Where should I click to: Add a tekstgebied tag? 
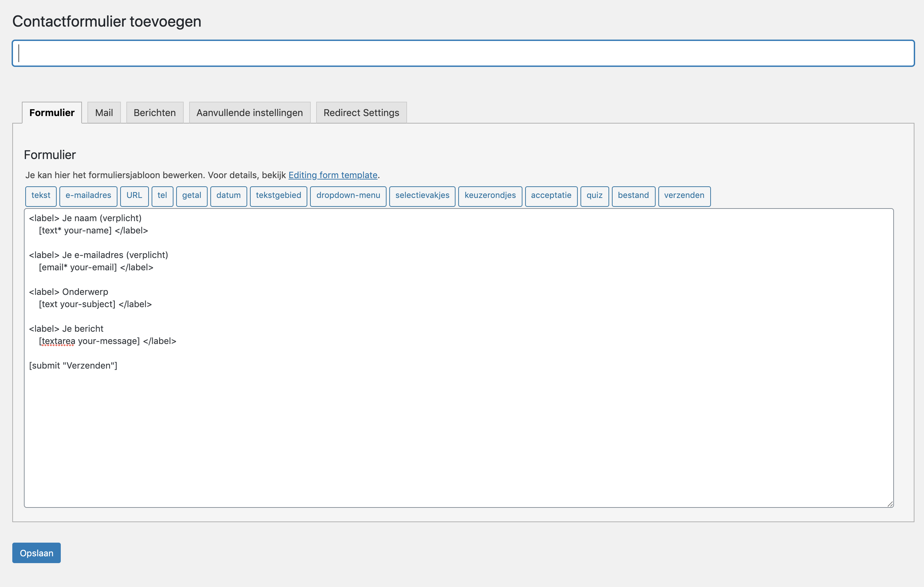pyautogui.click(x=279, y=196)
